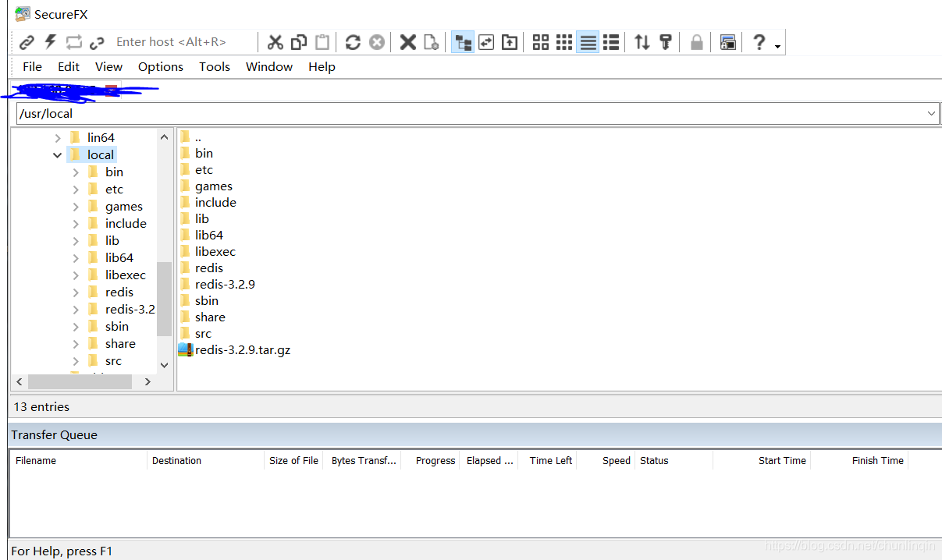Refresh the directory listing
Image resolution: width=942 pixels, height=560 pixels.
pyautogui.click(x=353, y=42)
